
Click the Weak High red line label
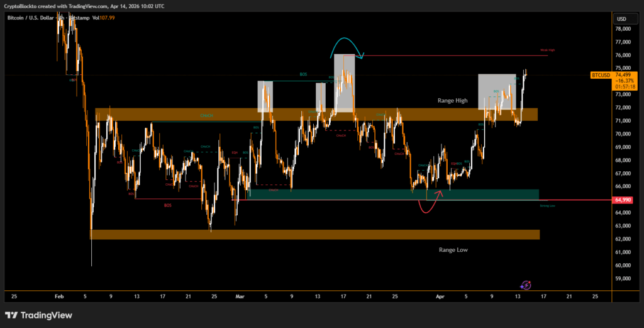[547, 50]
